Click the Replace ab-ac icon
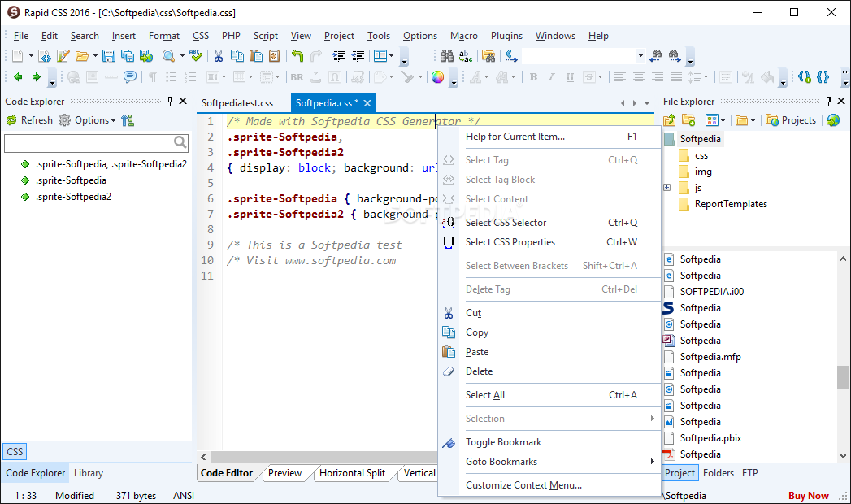851x504 pixels. (466, 56)
